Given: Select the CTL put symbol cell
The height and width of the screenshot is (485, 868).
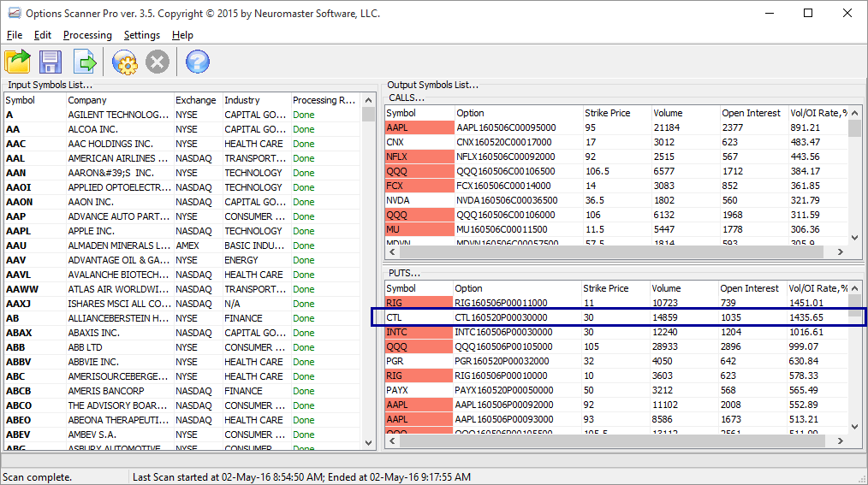Looking at the screenshot, I should [x=419, y=317].
